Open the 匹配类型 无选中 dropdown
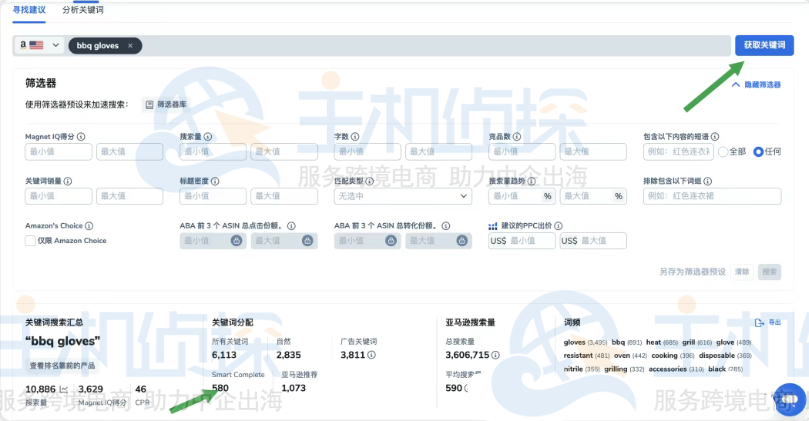The width and height of the screenshot is (809, 421). click(x=402, y=196)
